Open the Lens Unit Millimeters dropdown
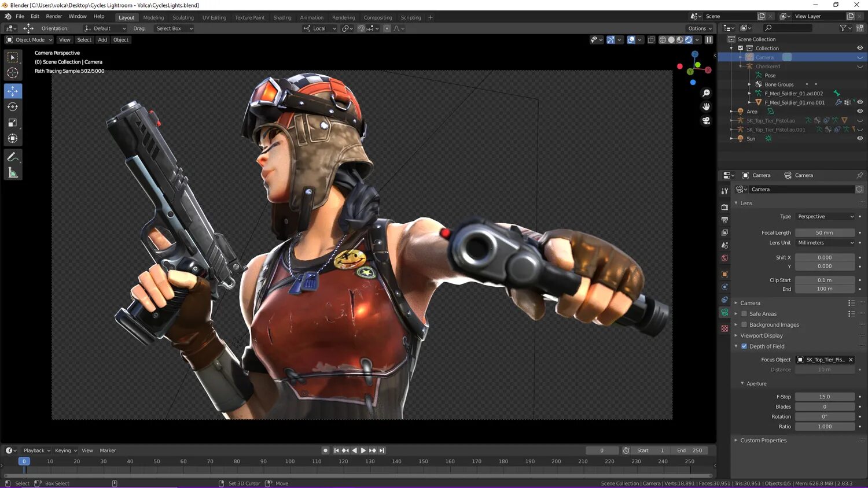868x488 pixels. [x=825, y=243]
